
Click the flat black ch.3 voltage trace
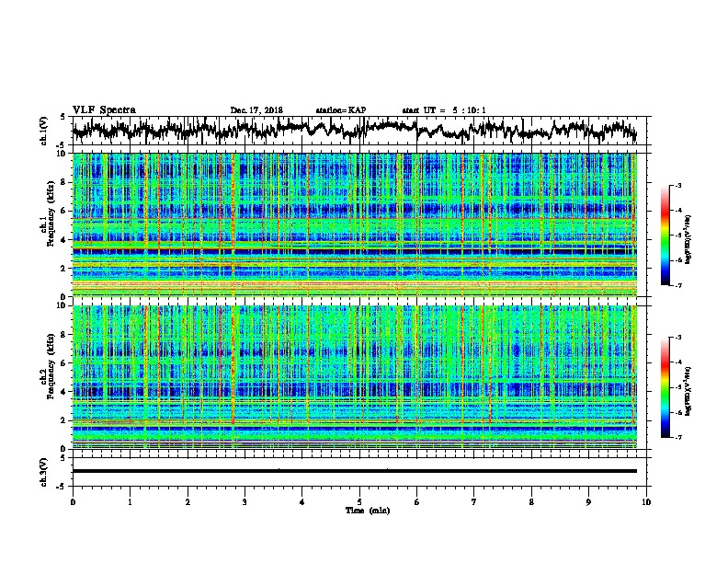[x=355, y=471]
